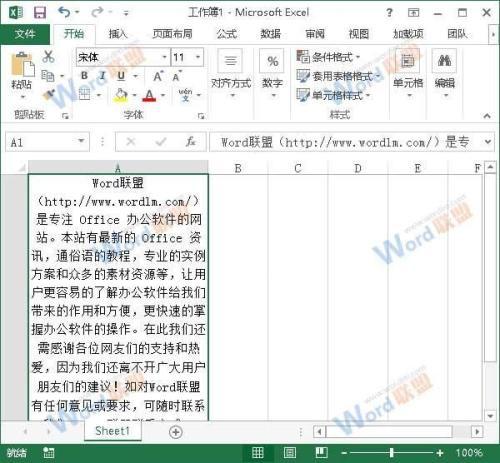Open the 插入 ribbon tab
Image resolution: width=500 pixels, height=463 pixels.
point(117,34)
